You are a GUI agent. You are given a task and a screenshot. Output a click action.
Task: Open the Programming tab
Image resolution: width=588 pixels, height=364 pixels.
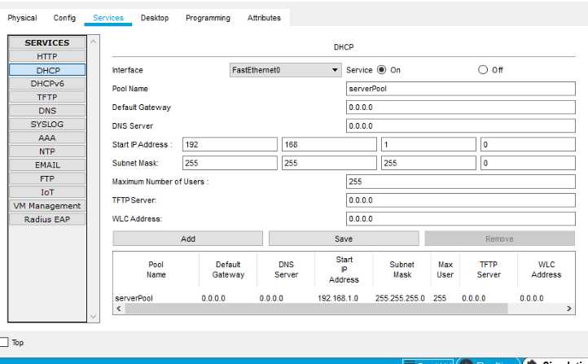point(208,18)
